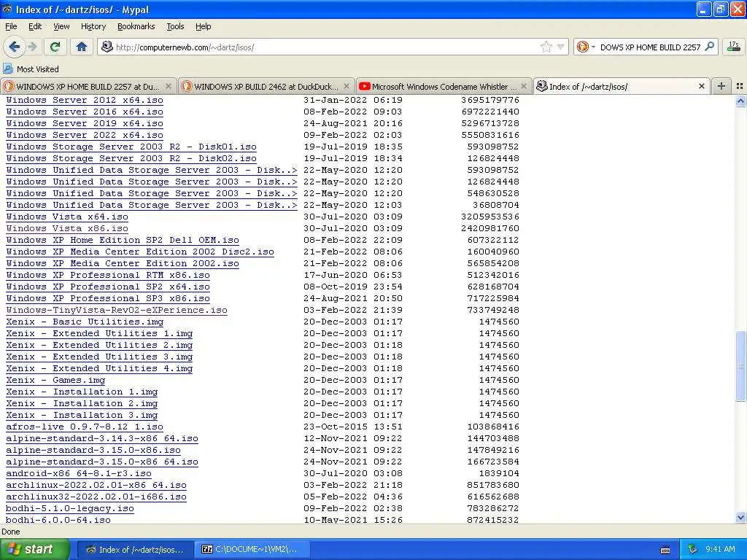Open alpine-standard-3.15.0-x86.iso link
The image size is (747, 560).
pos(93,450)
